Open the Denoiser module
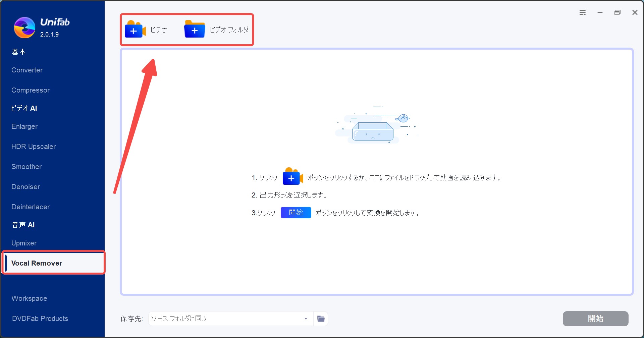Image resolution: width=644 pixels, height=338 pixels. [26, 187]
